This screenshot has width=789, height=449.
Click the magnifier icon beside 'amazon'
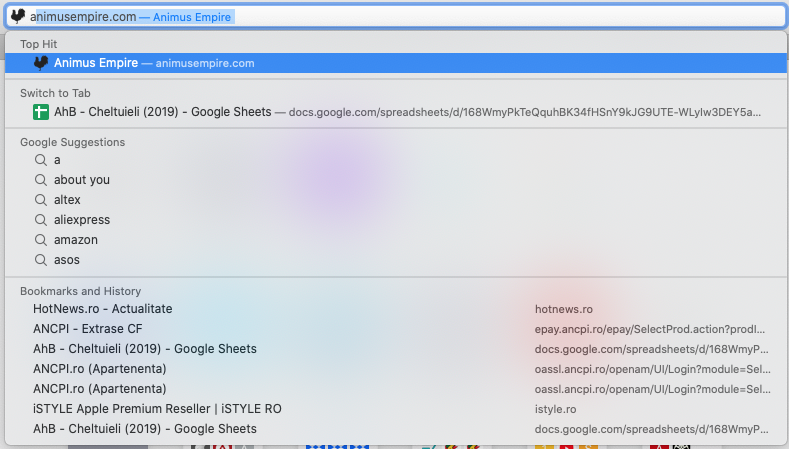pyautogui.click(x=41, y=240)
